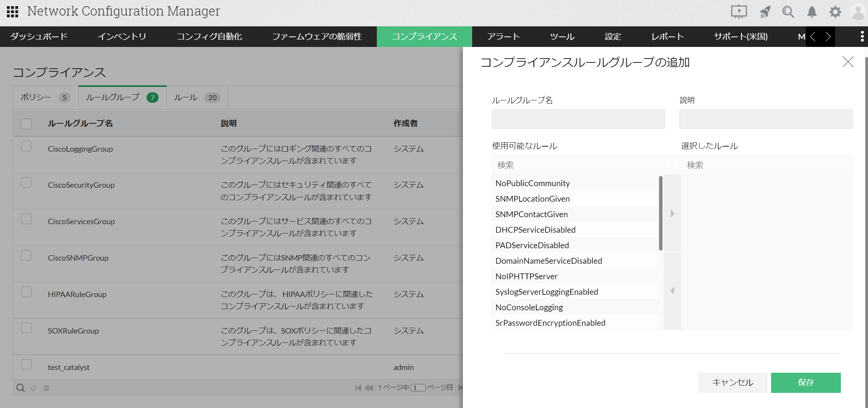Select the HIPAARuleGroup checkbox

[26, 292]
